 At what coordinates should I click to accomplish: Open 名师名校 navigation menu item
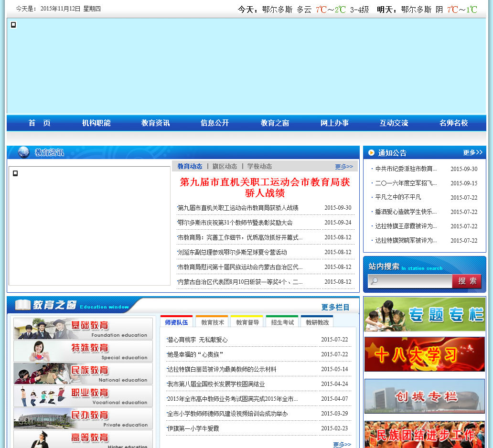(x=454, y=123)
